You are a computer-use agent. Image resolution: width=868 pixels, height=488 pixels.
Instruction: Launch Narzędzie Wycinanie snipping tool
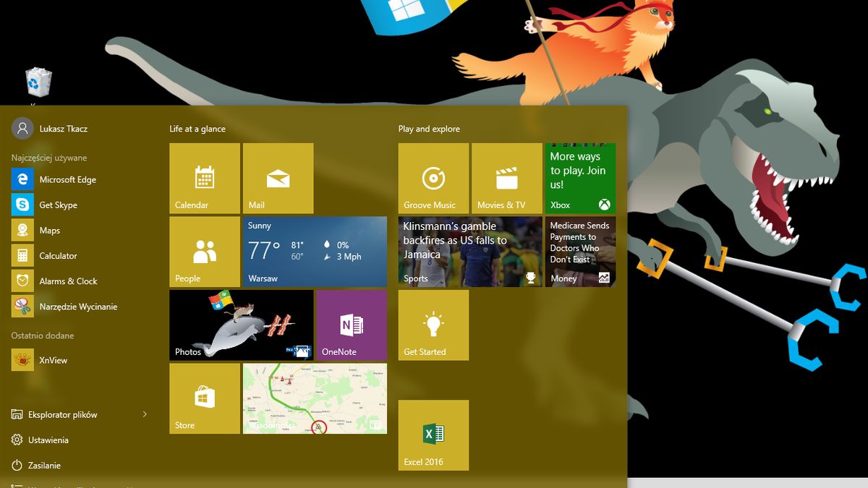pos(80,306)
